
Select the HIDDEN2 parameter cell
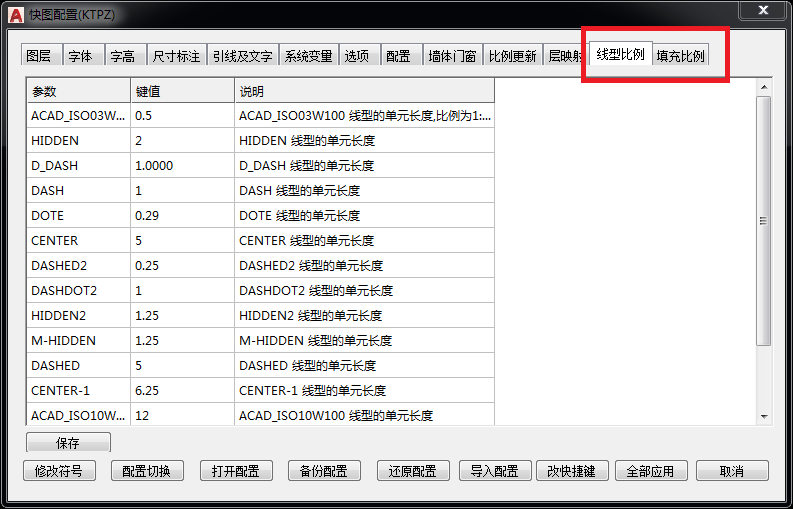coord(78,316)
